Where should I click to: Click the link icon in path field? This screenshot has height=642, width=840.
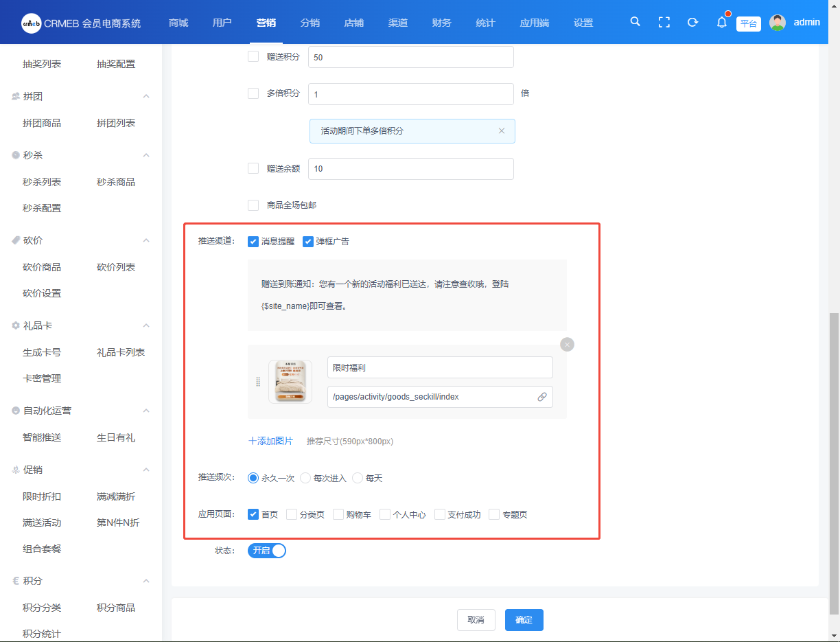[x=542, y=397]
